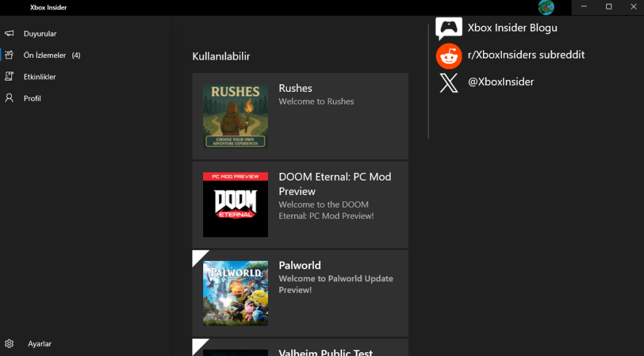Select Ön İzlemeler (4) in the sidebar
644x356 pixels.
point(52,55)
